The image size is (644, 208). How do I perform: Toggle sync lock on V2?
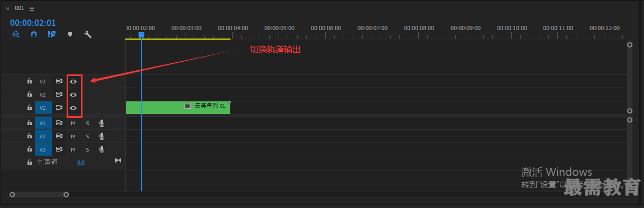click(x=59, y=94)
